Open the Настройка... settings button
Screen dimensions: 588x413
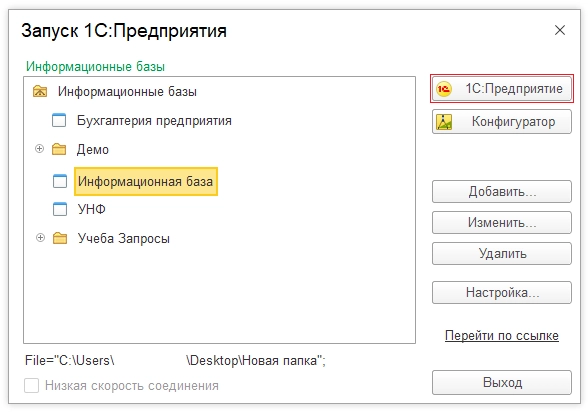502,293
